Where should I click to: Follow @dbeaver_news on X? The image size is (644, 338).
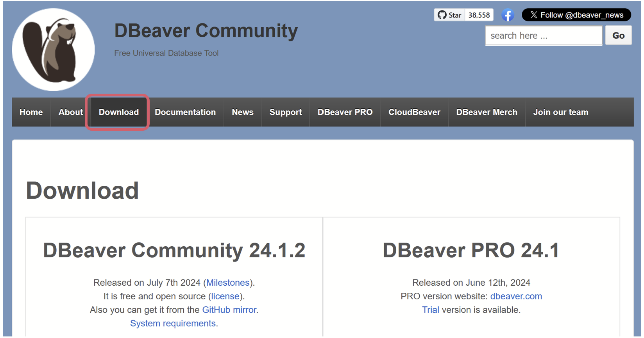tap(576, 15)
